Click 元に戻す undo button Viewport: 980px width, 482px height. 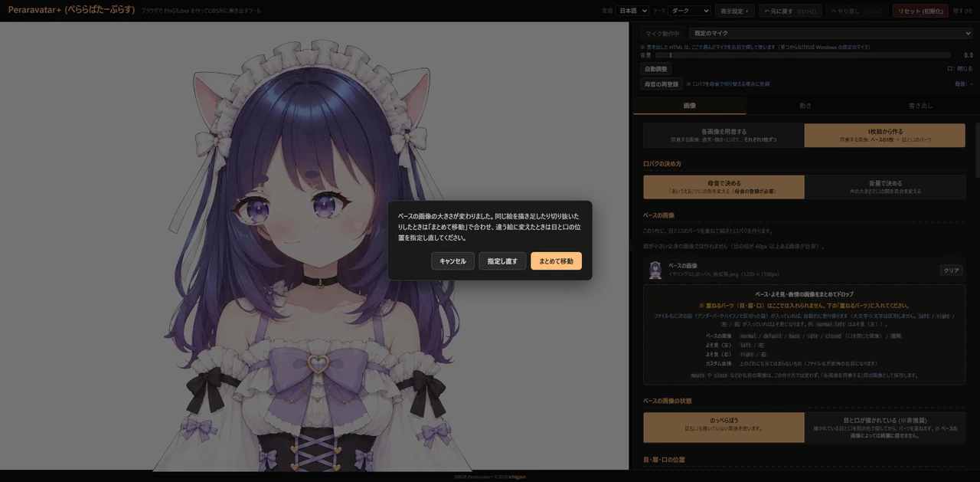(790, 11)
